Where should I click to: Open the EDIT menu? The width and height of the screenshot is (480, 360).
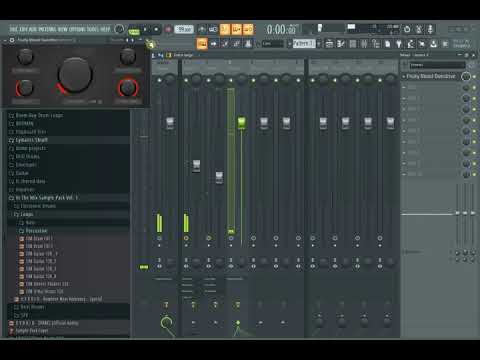pyautogui.click(x=23, y=29)
